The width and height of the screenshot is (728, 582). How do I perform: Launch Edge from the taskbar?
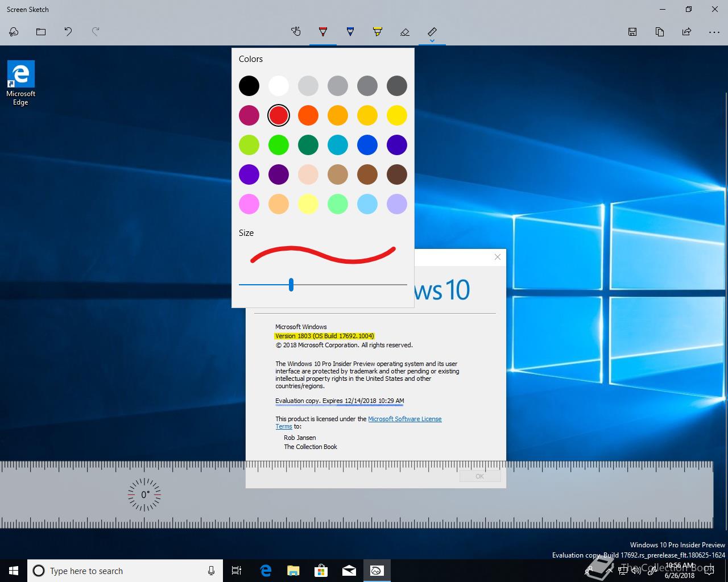pyautogui.click(x=266, y=571)
